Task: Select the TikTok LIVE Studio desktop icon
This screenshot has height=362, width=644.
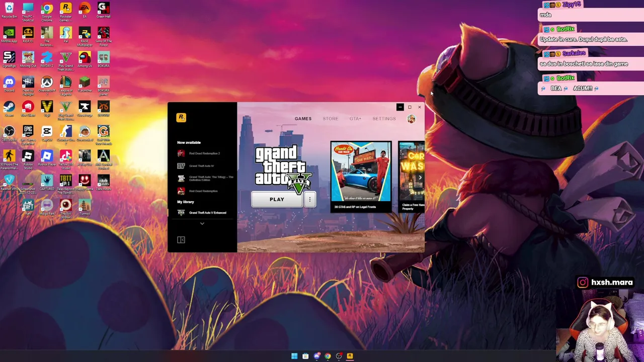Action: pos(65,160)
